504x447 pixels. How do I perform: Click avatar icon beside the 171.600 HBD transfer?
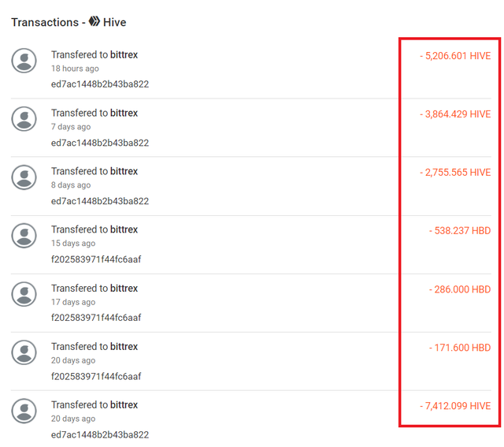[24, 352]
